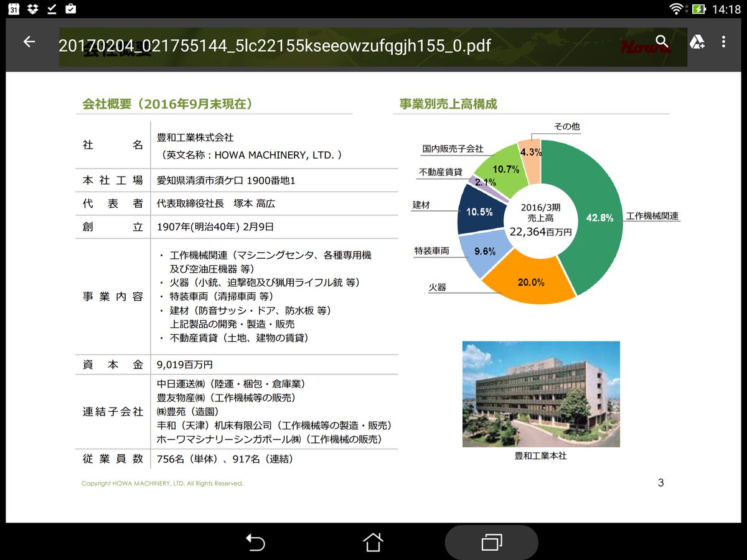Image resolution: width=747 pixels, height=560 pixels.
Task: Tap the 豊和工業本社 photo caption
Action: tap(540, 456)
